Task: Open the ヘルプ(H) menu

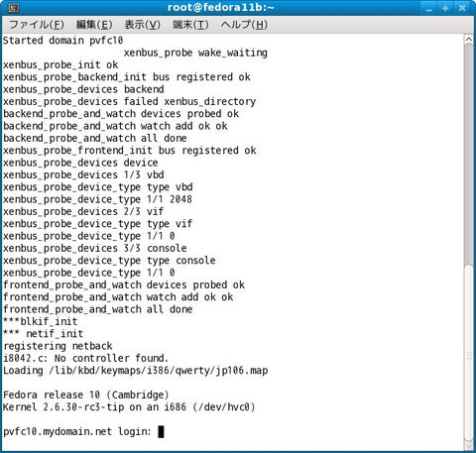Action: pos(244,25)
